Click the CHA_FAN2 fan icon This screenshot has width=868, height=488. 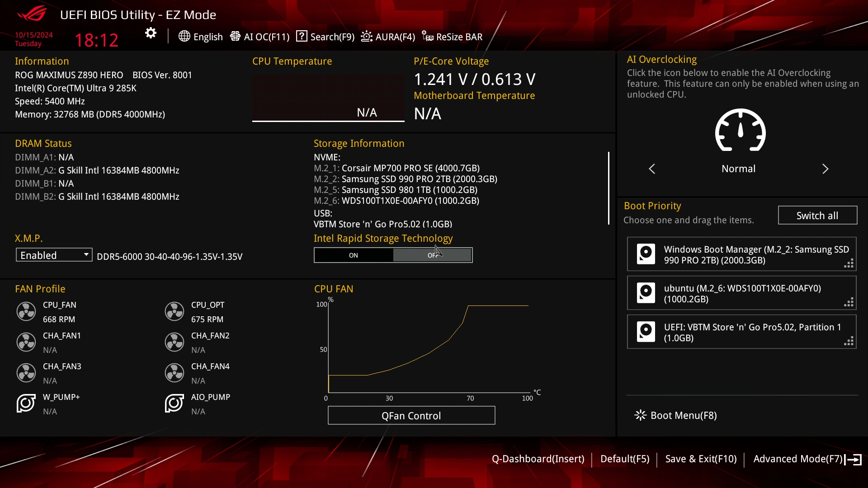pyautogui.click(x=175, y=342)
